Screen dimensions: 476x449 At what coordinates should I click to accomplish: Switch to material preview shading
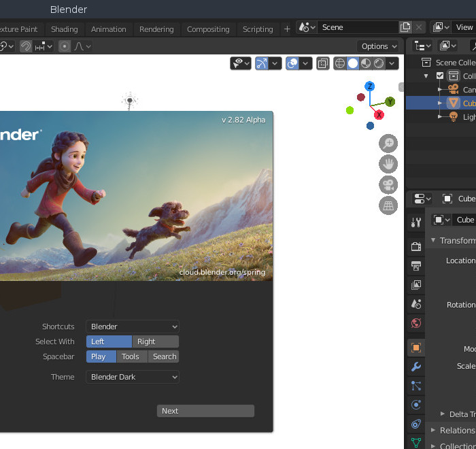pos(366,63)
